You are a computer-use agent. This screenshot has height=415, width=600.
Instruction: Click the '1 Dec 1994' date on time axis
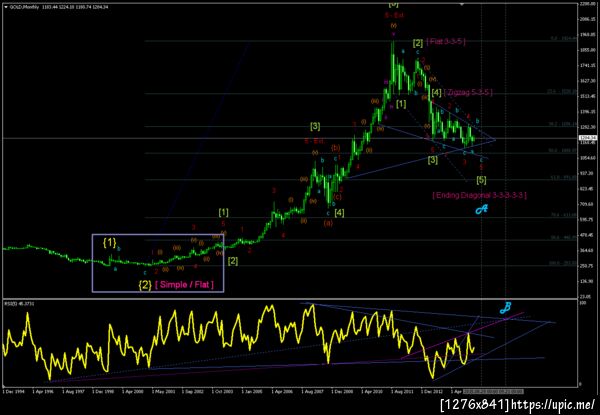pyautogui.click(x=13, y=392)
